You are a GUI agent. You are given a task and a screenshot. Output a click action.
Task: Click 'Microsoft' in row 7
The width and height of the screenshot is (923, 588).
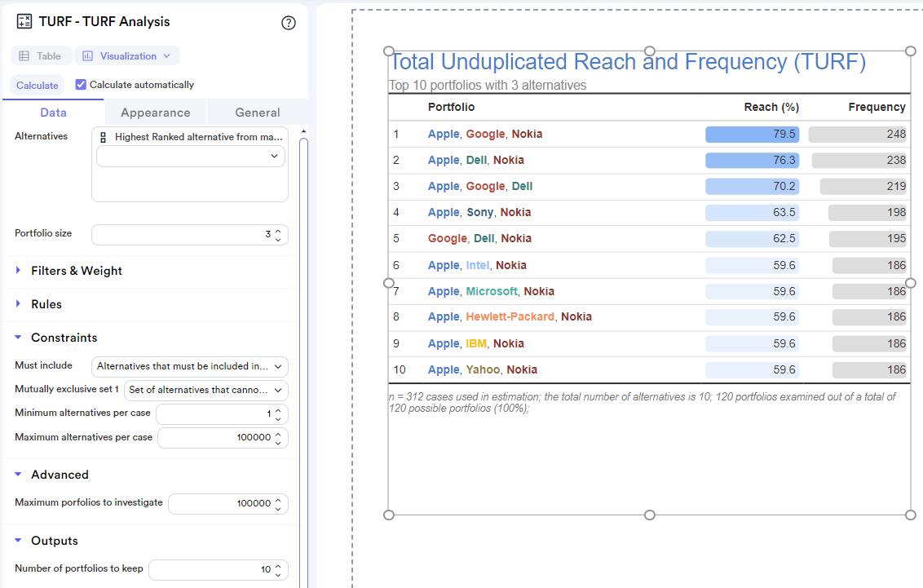tap(492, 291)
